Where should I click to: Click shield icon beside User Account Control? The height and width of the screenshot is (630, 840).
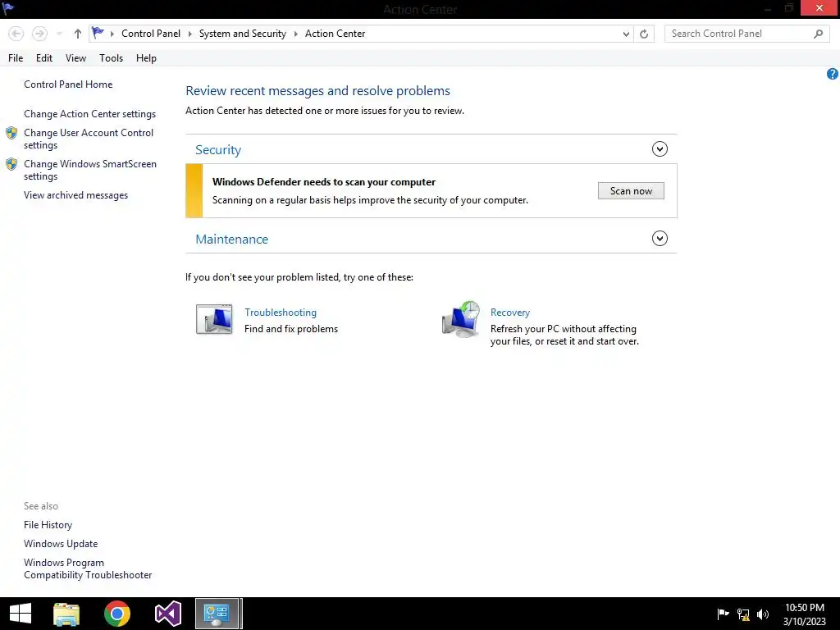click(x=11, y=133)
